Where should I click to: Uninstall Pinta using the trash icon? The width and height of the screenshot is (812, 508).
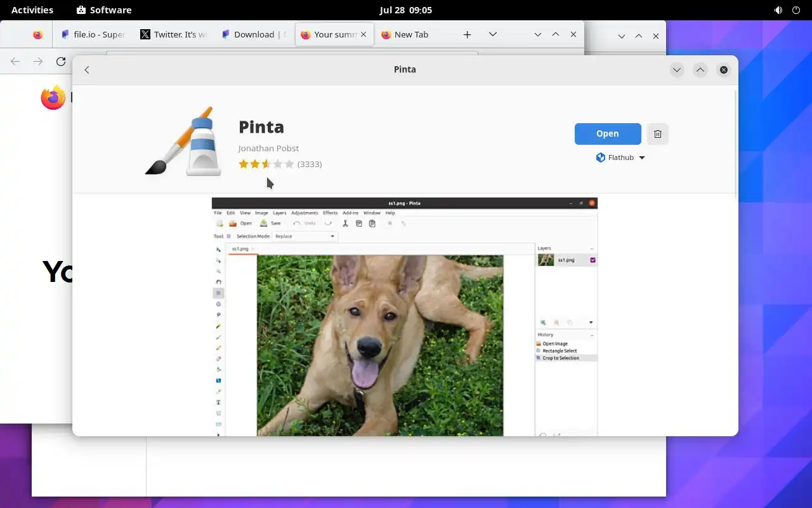click(x=657, y=134)
